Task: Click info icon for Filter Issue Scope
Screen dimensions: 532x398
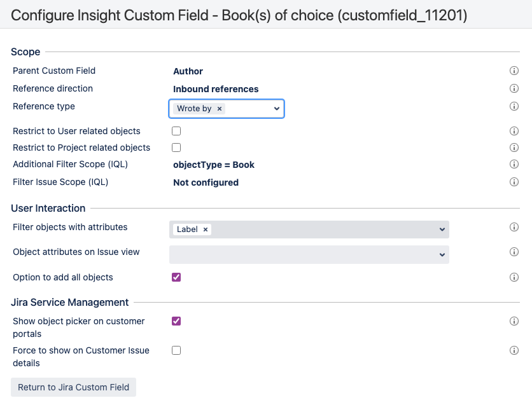Action: [x=514, y=182]
